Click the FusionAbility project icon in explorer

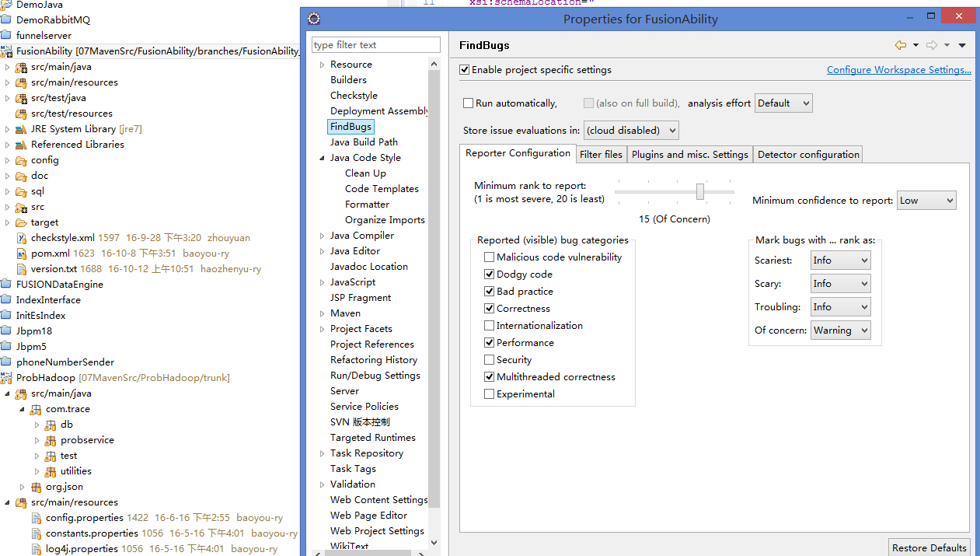point(7,51)
